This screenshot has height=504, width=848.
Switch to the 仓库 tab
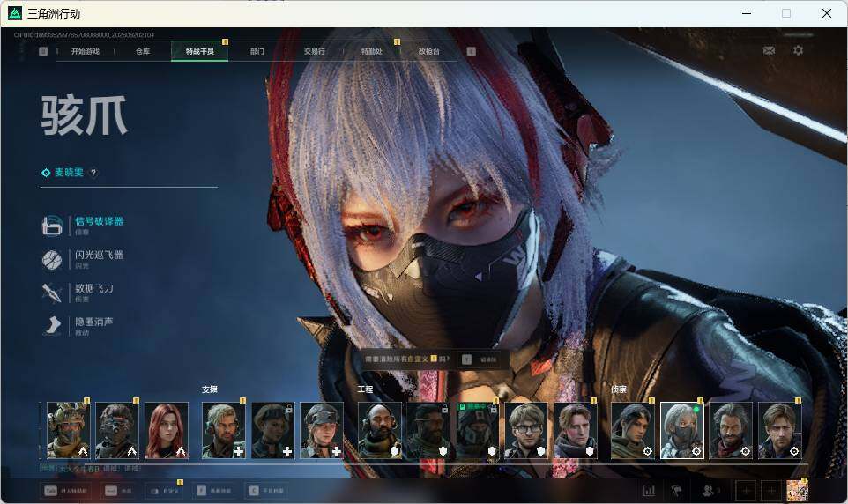pos(143,51)
